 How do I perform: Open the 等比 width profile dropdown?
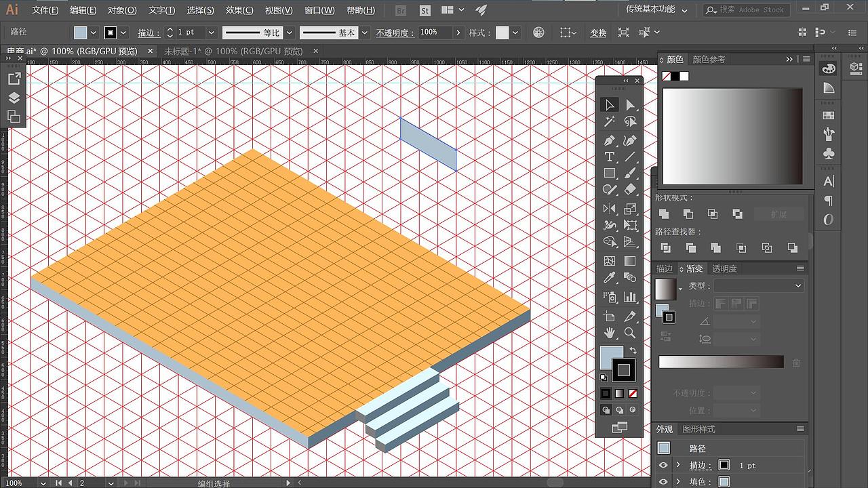pos(290,33)
